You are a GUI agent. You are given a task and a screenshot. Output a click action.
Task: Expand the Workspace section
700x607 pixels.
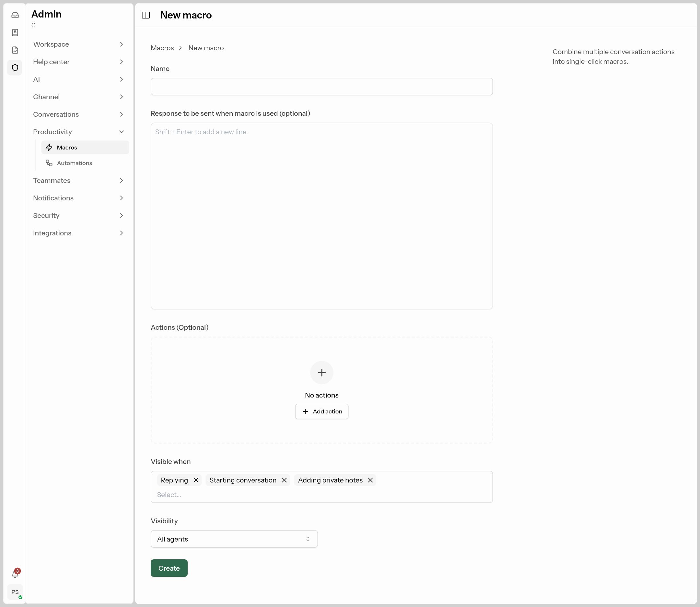coord(79,44)
